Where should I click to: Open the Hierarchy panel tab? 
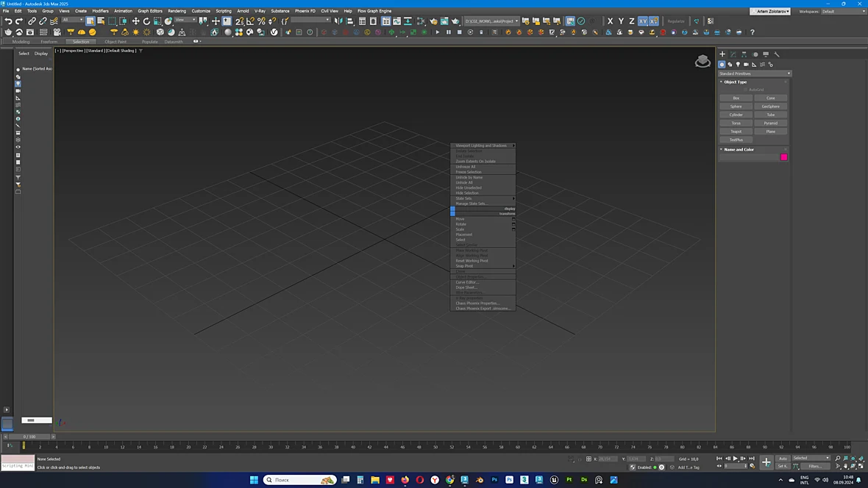click(744, 54)
